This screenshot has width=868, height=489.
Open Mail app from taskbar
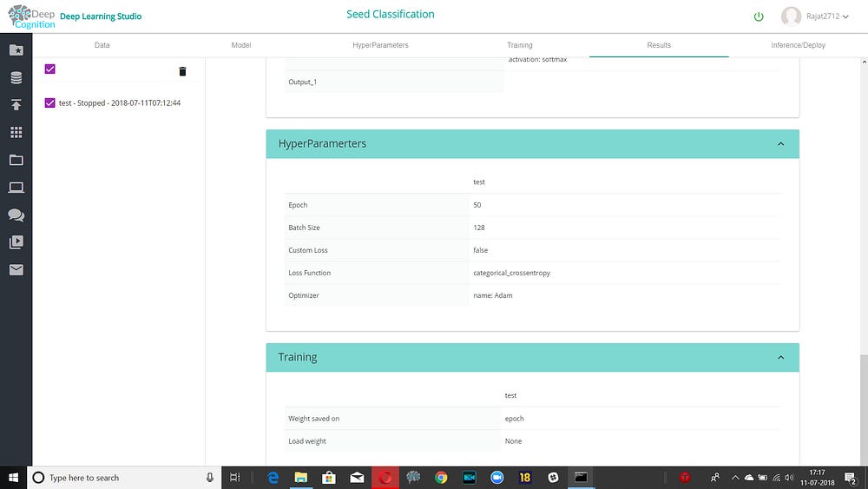pyautogui.click(x=357, y=478)
